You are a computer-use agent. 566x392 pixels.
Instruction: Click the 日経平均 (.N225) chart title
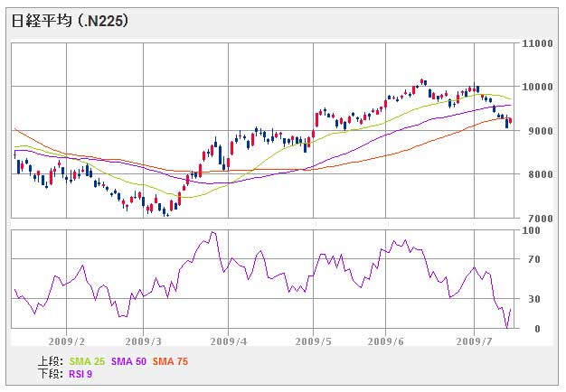pyautogui.click(x=70, y=21)
